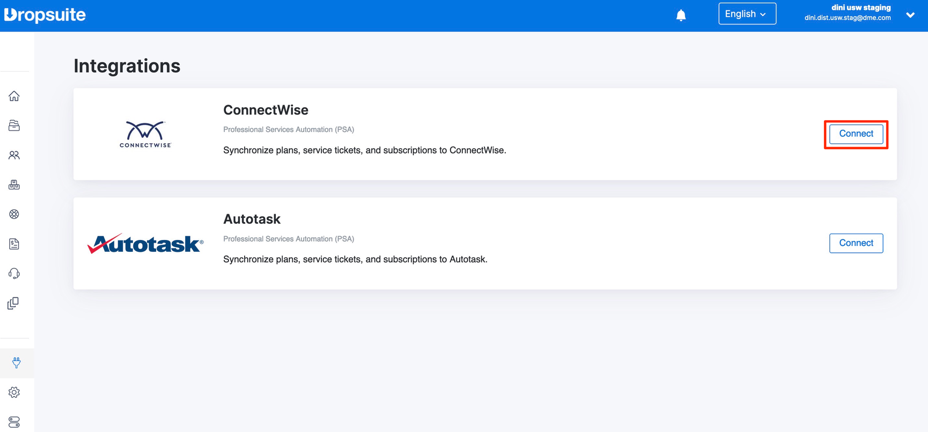Open the English language dropdown
928x432 pixels.
pos(746,14)
